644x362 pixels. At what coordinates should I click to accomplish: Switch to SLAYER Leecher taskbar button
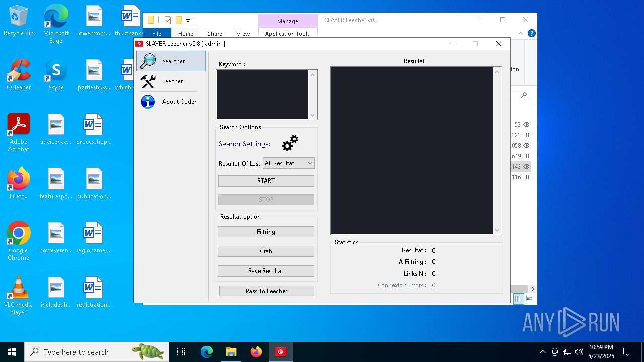pos(280,352)
